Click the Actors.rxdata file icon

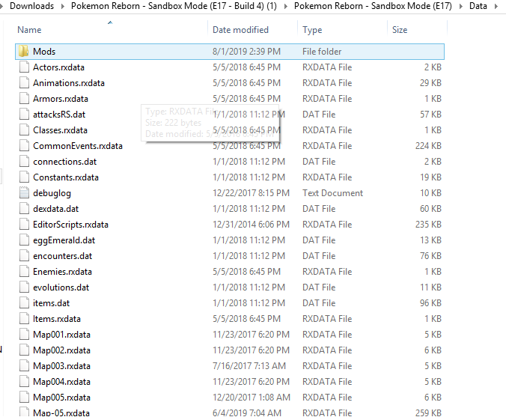coord(23,67)
